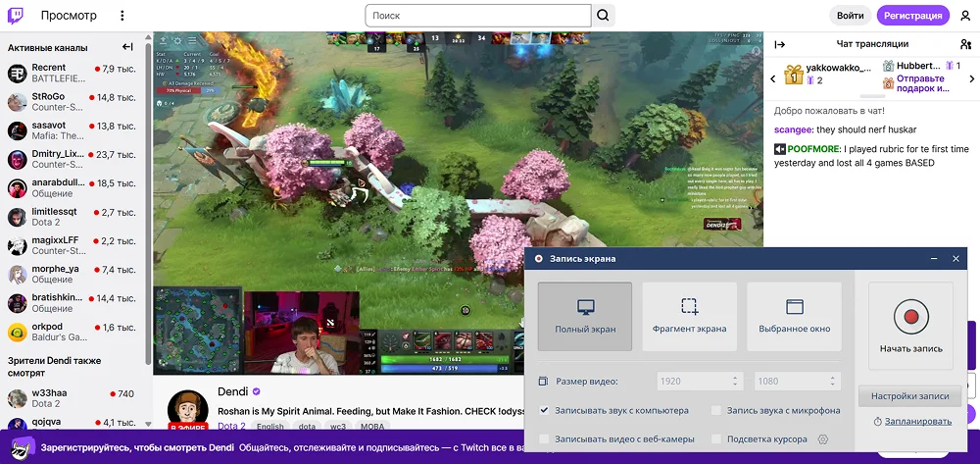Click the Twitch logo home icon
Viewport: 980px width, 464px height.
(x=20, y=16)
